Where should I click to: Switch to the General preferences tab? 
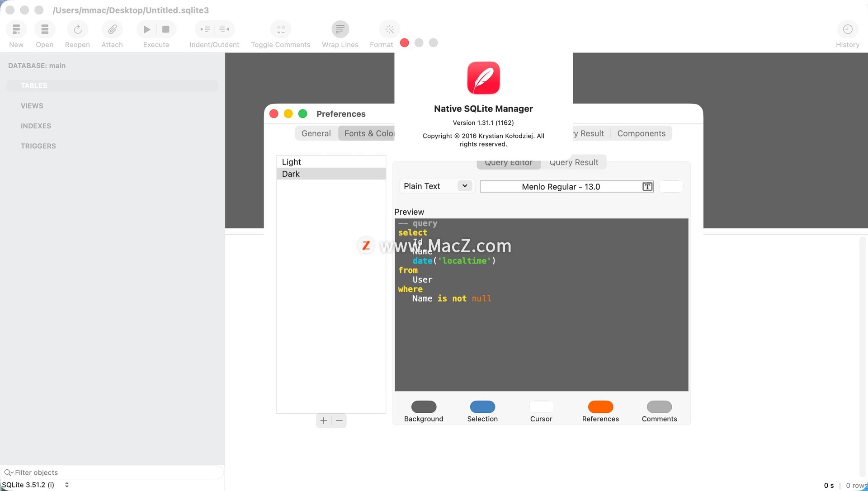[x=316, y=133]
